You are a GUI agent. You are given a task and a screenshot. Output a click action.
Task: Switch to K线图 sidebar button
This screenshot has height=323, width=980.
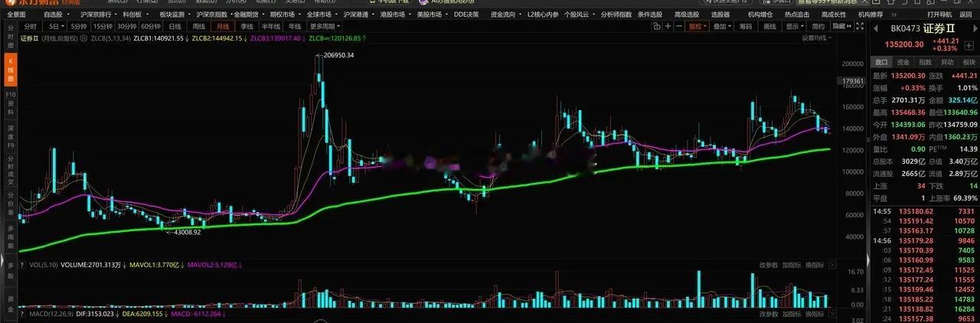11,70
